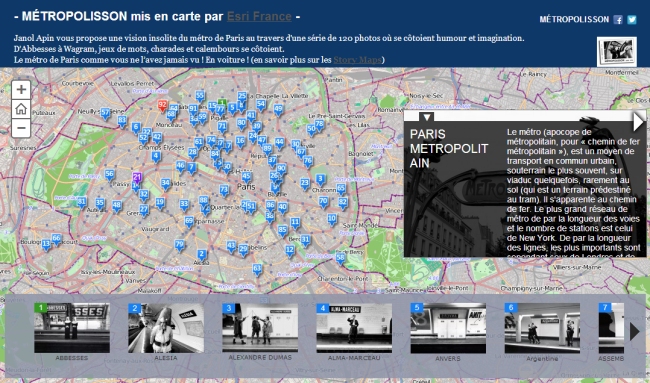This screenshot has width=650, height=383.
Task: Click the 'ABBESSES' caption under thumbnail
Action: 72,358
